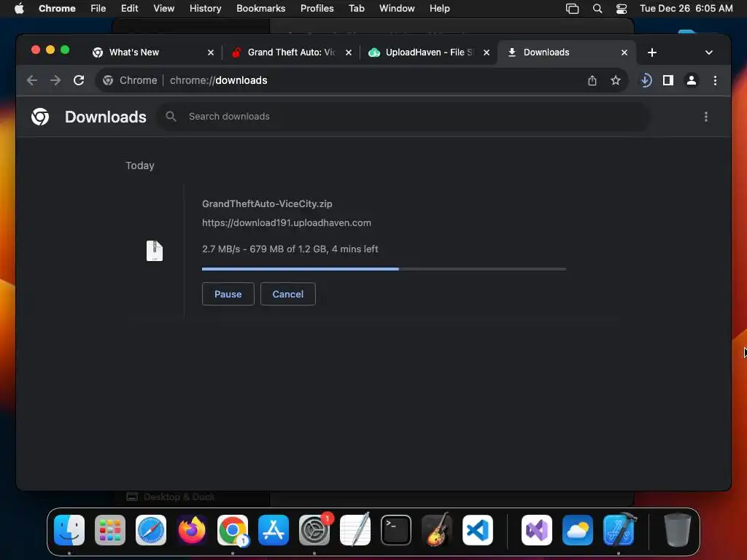The height and width of the screenshot is (560, 747).
Task: Reload the downloads page
Action: tap(79, 80)
